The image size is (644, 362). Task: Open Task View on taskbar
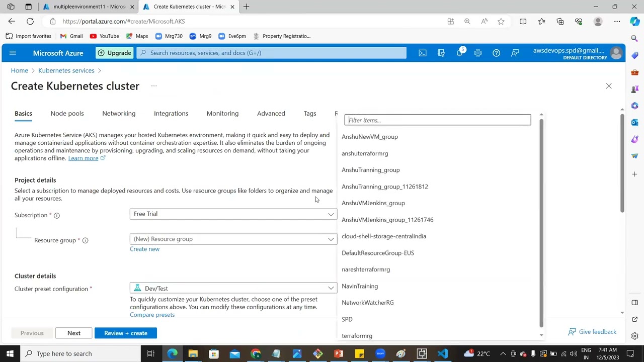click(x=150, y=353)
